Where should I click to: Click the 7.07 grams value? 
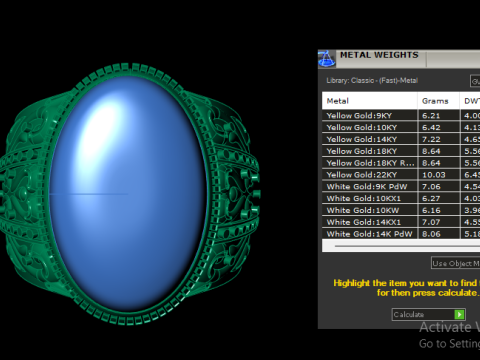tap(431, 222)
